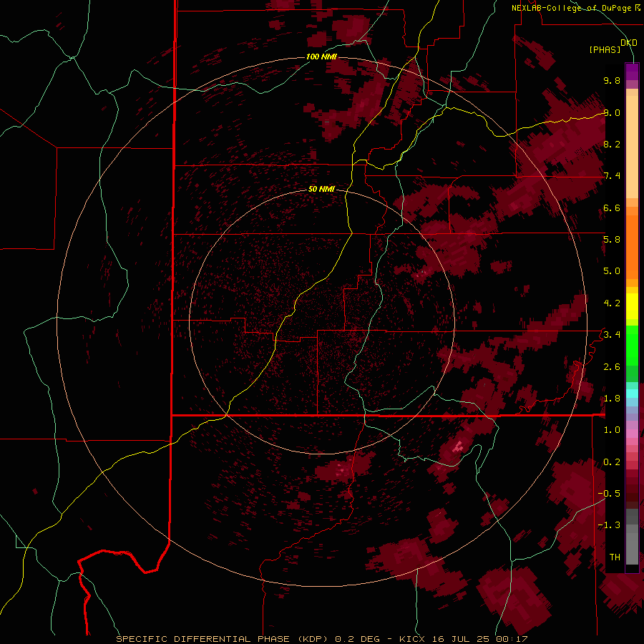Click the 6.6 scale value
This screenshot has height=644, width=644.
612,208
